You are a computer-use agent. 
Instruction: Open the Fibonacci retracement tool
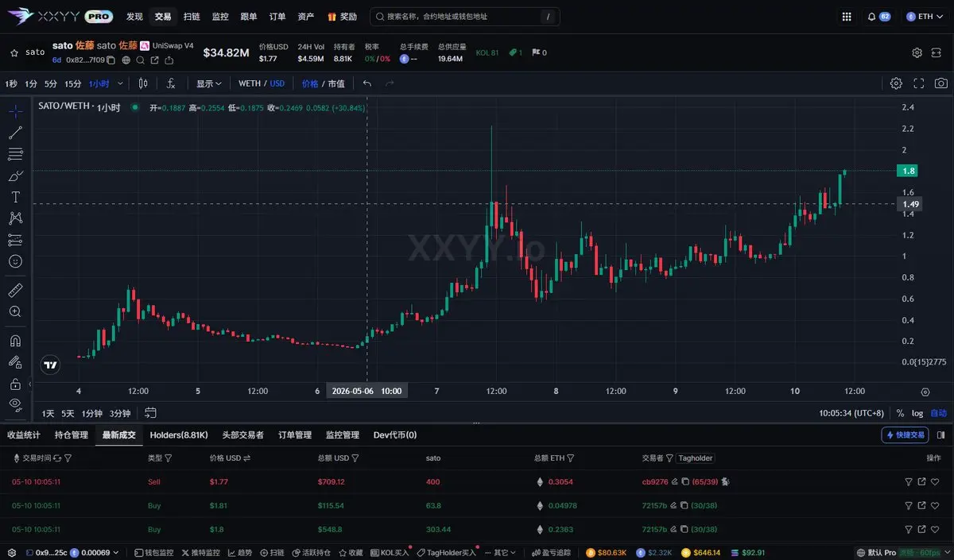pyautogui.click(x=15, y=154)
